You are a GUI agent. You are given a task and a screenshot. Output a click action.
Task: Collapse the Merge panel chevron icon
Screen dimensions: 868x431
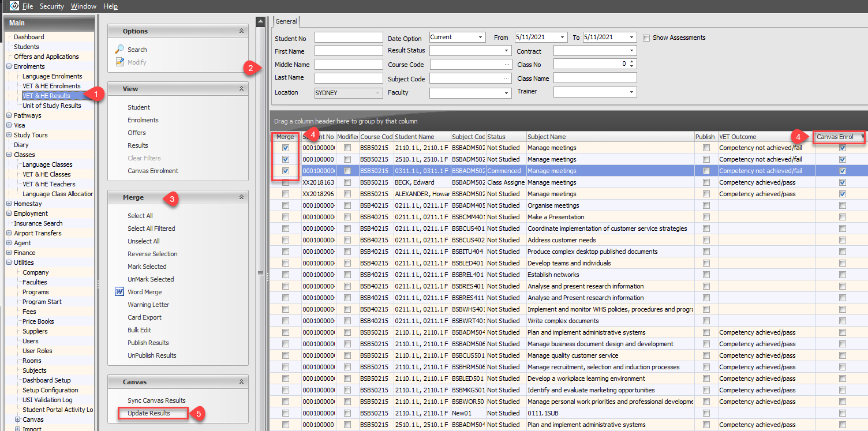pyautogui.click(x=241, y=197)
